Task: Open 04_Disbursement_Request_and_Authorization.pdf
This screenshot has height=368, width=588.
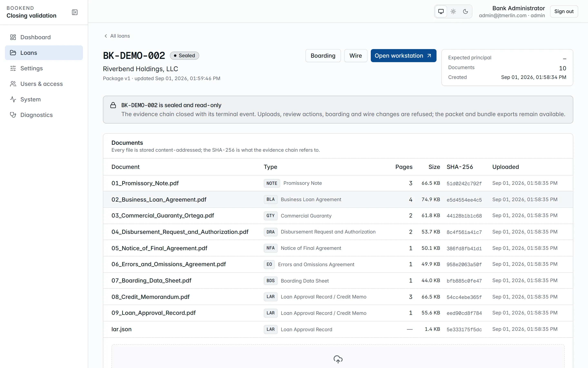Action: (180, 232)
